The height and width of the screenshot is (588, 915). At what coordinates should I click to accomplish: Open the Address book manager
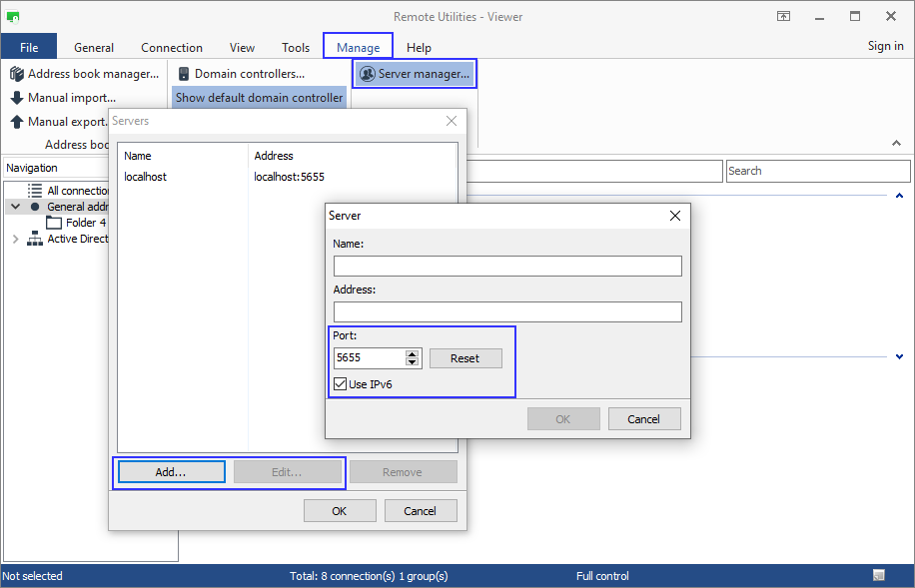click(x=84, y=74)
